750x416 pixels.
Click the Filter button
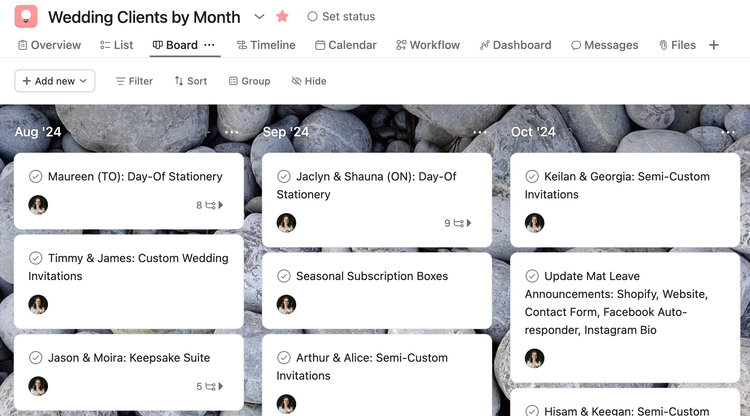click(134, 81)
